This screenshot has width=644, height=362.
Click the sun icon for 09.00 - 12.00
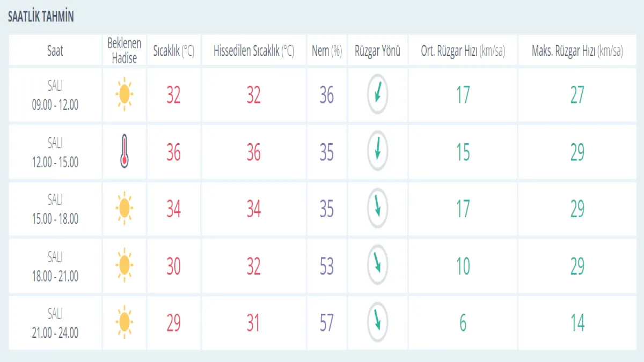(125, 94)
